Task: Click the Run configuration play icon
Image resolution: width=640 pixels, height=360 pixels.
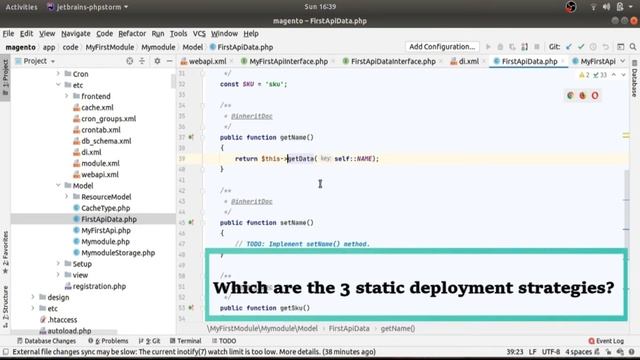Action: (488, 47)
